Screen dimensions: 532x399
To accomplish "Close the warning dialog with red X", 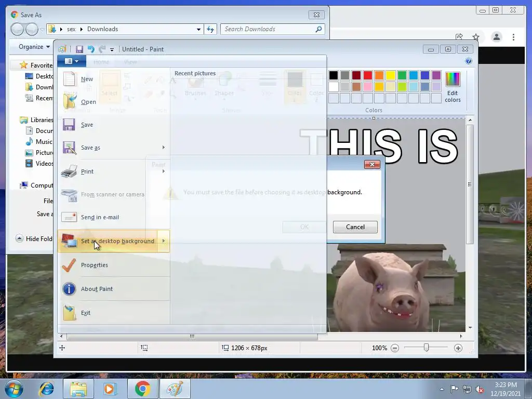I will point(372,165).
